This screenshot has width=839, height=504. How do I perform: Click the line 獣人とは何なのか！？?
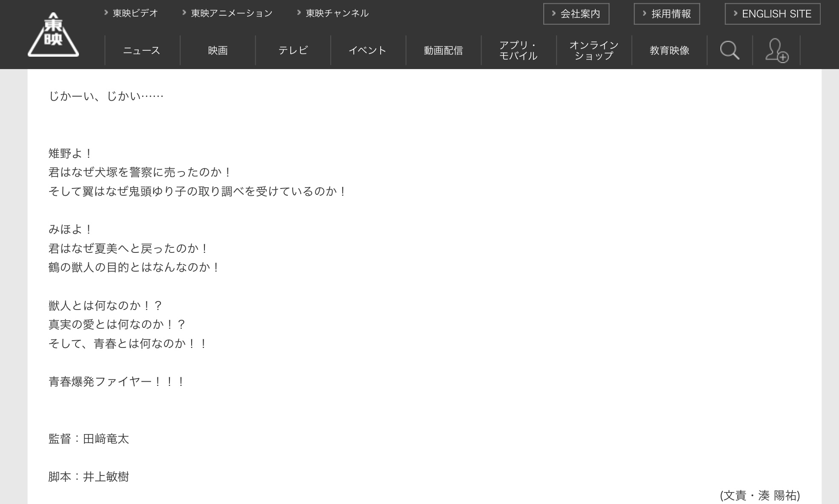click(x=105, y=306)
